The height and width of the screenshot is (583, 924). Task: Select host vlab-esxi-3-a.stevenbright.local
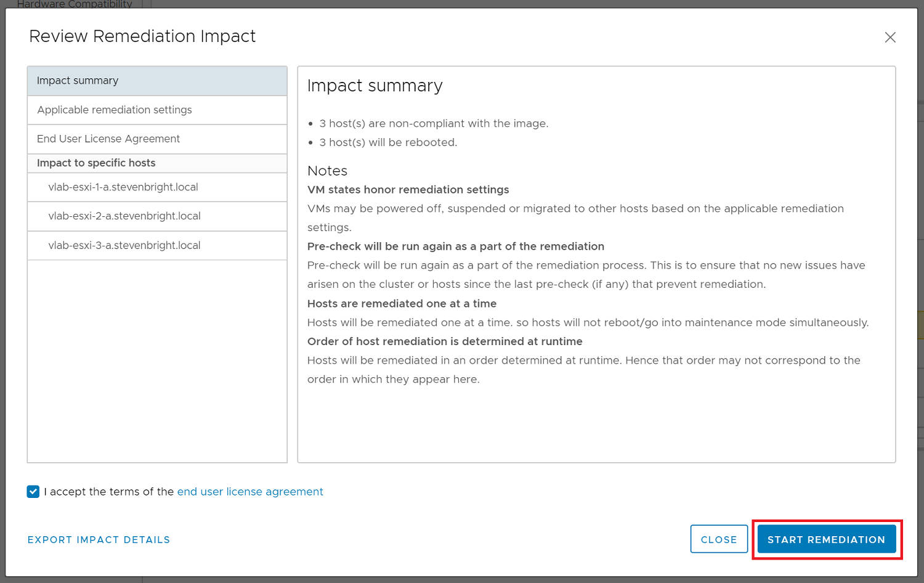pos(124,245)
